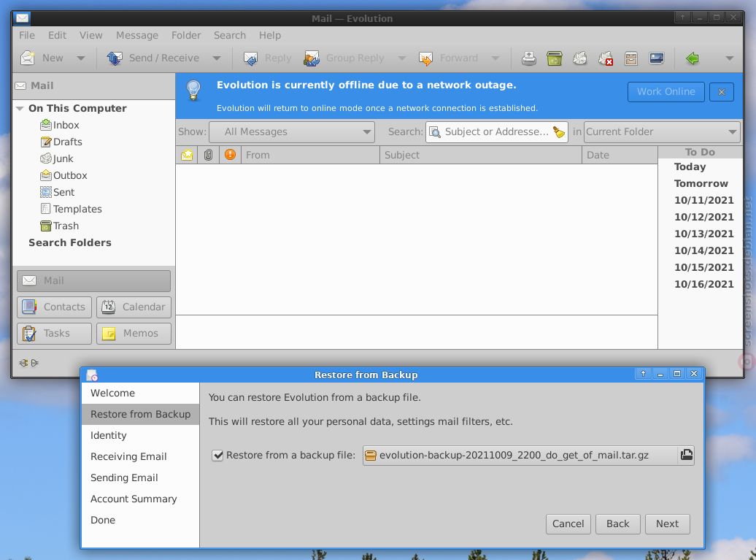Click the Reply icon in the toolbar
The height and width of the screenshot is (560, 756).
point(250,58)
